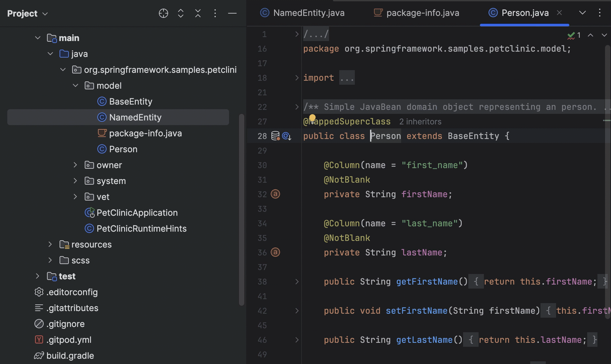This screenshot has width=611, height=364.
Task: Open the intention actions lightbulb
Action: tap(312, 117)
